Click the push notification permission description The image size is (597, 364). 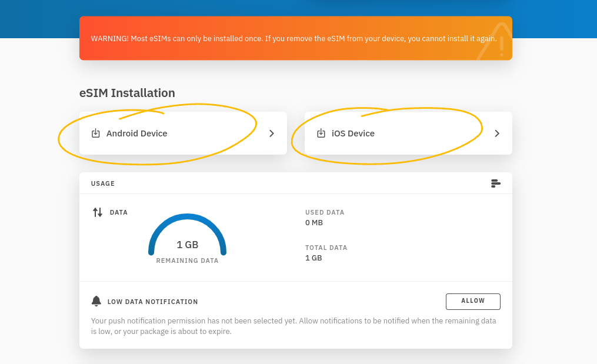pyautogui.click(x=294, y=326)
